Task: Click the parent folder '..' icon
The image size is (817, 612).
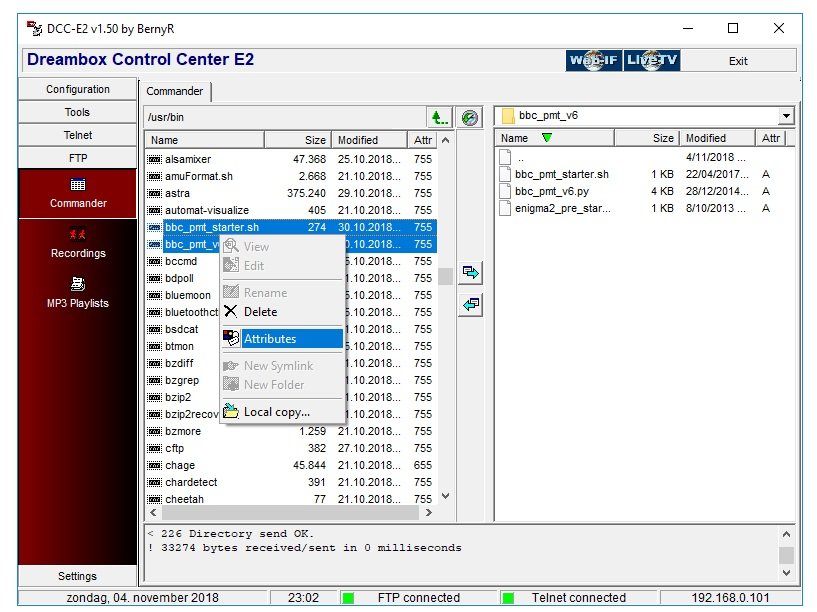Action: pos(505,157)
